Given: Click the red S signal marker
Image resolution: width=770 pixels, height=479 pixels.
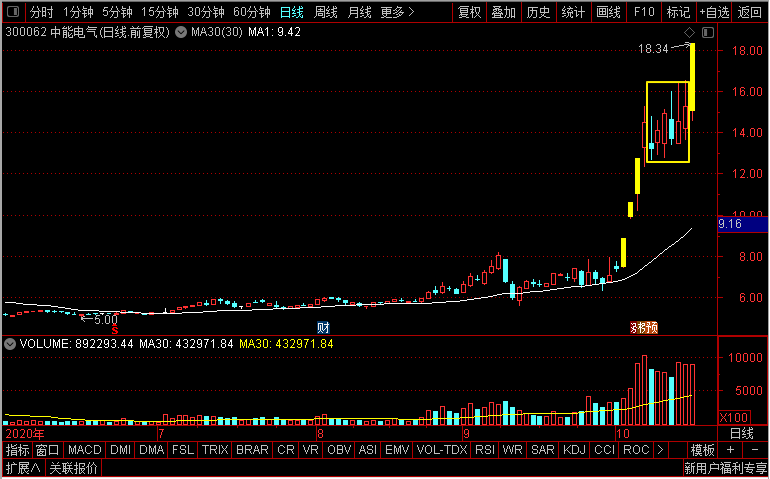Looking at the screenshot, I should point(115,331).
